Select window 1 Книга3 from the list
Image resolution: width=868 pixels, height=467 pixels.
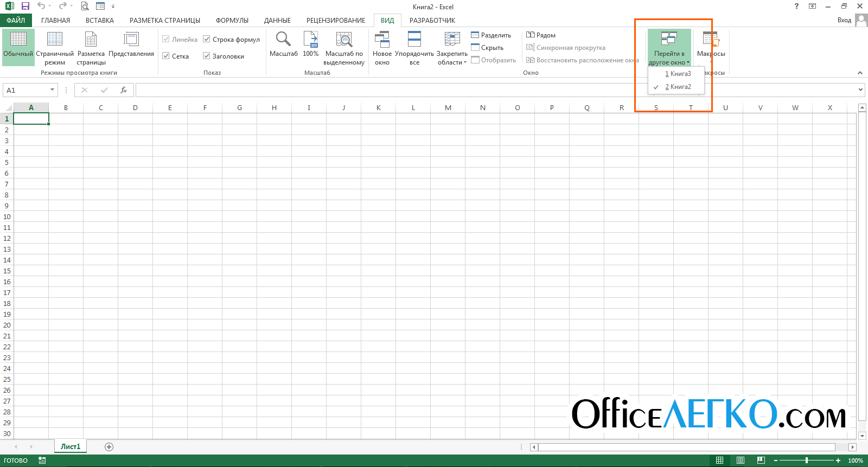(x=676, y=74)
